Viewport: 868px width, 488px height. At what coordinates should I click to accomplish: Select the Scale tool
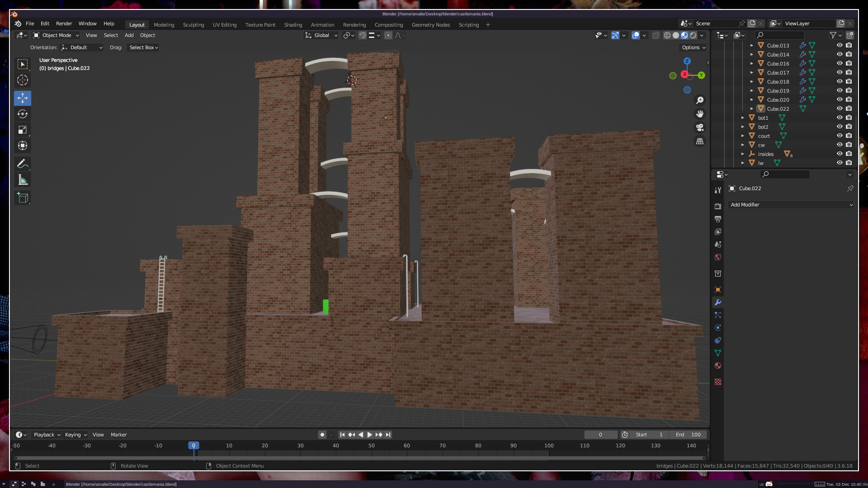pos(23,130)
